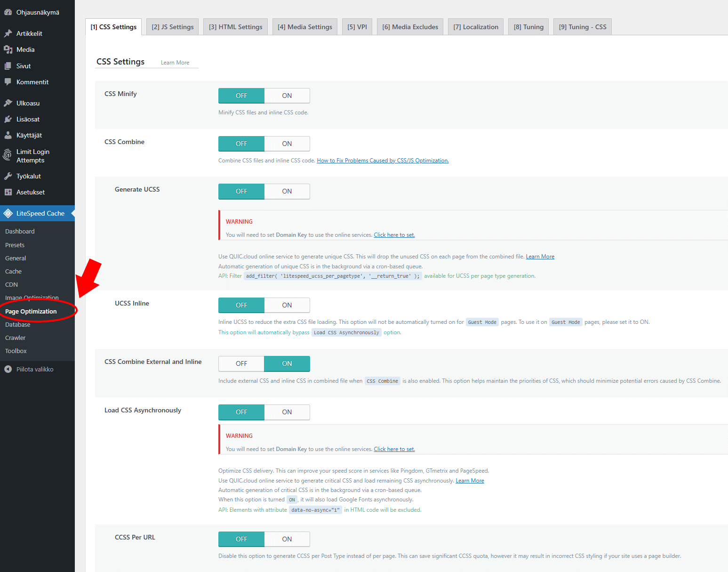Image resolution: width=728 pixels, height=572 pixels.
Task: Click the Asetukset settings icon
Action: pyautogui.click(x=8, y=192)
